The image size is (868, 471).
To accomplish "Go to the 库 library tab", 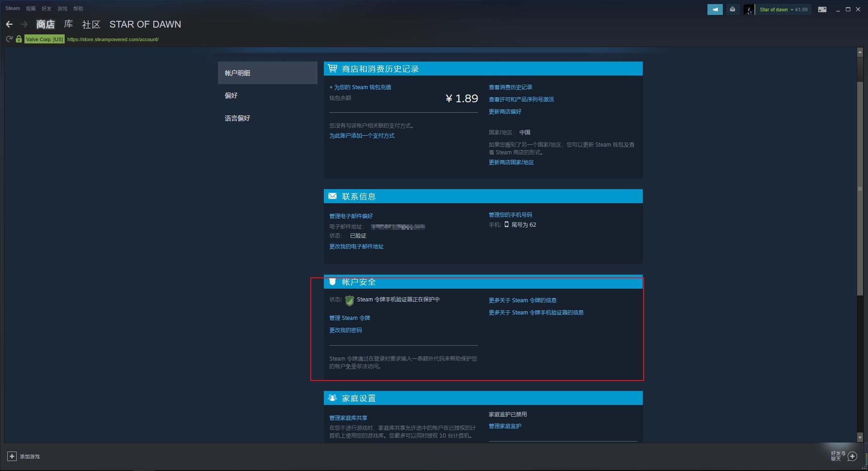I will (x=68, y=24).
